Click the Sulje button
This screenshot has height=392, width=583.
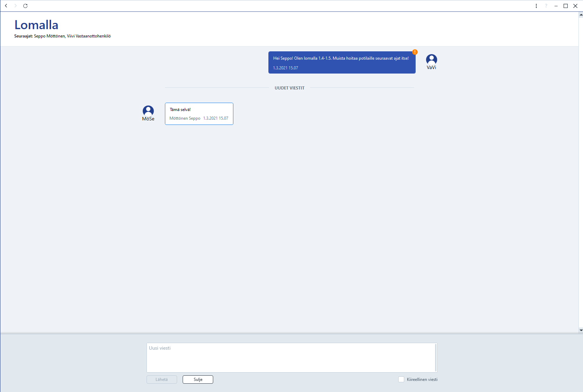pyautogui.click(x=198, y=380)
